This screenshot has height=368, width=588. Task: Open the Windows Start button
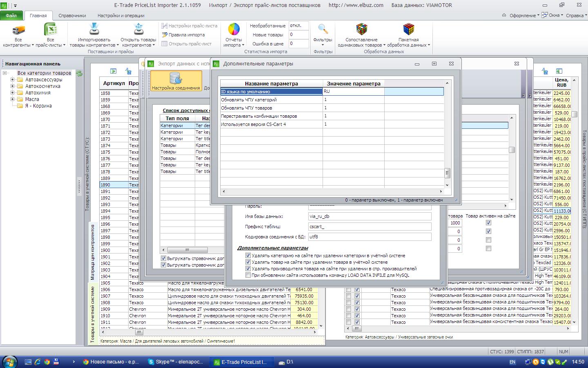[9, 362]
